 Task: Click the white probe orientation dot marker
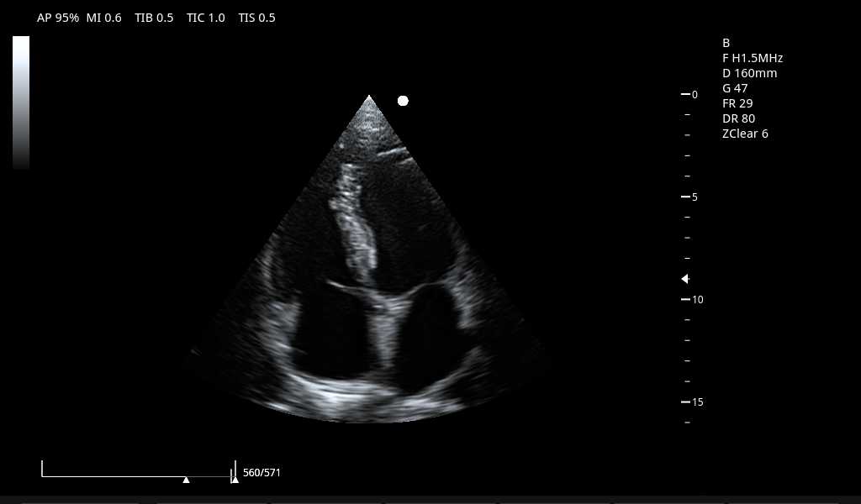pos(403,101)
